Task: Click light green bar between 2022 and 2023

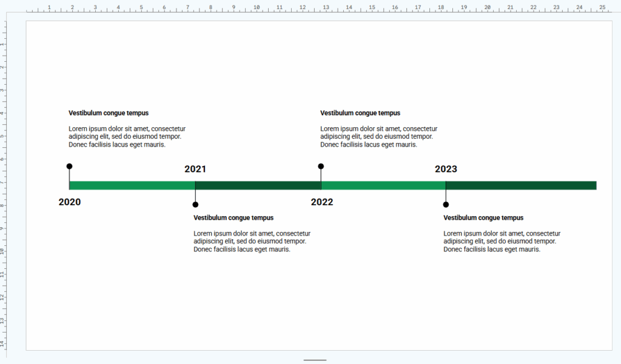Action: tap(383, 185)
